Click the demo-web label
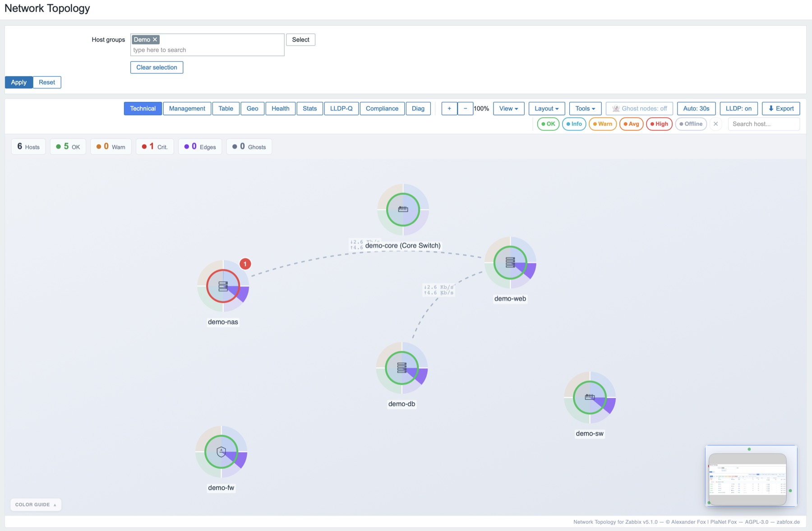Screen dimensions: 812x531 pyautogui.click(x=510, y=299)
